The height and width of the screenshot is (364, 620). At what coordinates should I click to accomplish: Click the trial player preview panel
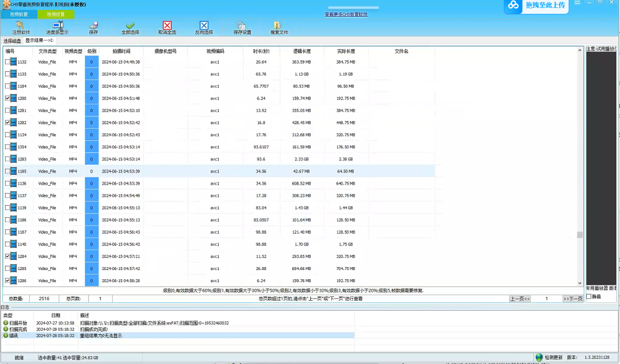point(602,168)
